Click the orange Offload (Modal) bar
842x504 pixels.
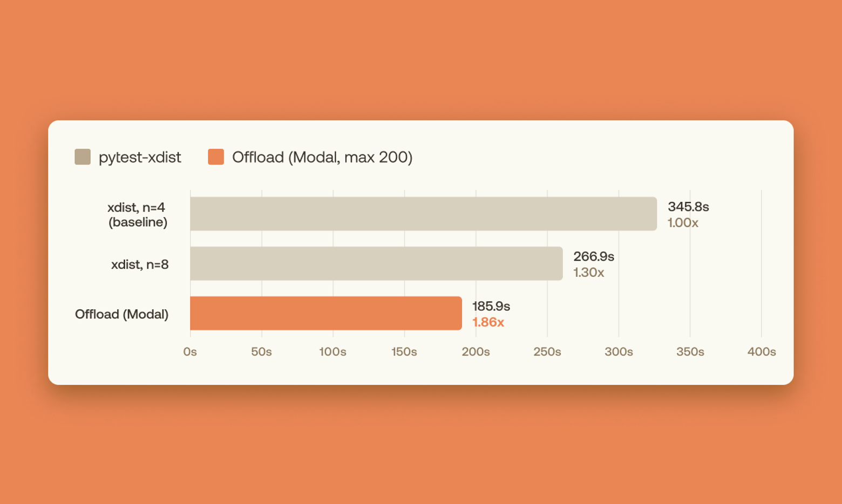(x=326, y=313)
